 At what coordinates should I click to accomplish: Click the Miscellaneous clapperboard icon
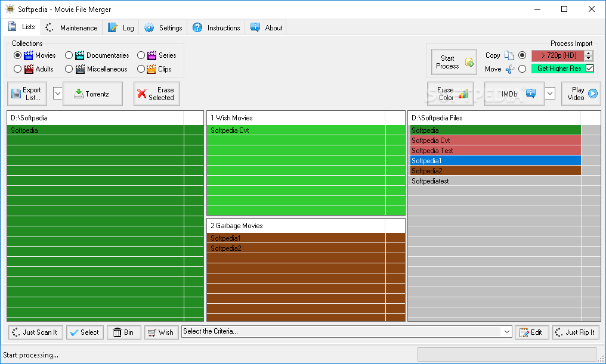(80, 69)
